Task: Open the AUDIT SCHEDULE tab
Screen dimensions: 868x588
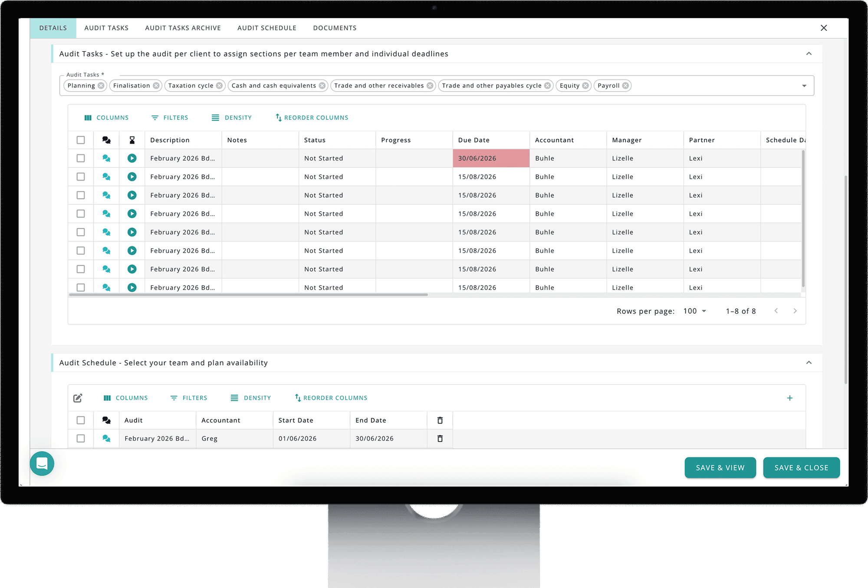Action: click(x=267, y=28)
